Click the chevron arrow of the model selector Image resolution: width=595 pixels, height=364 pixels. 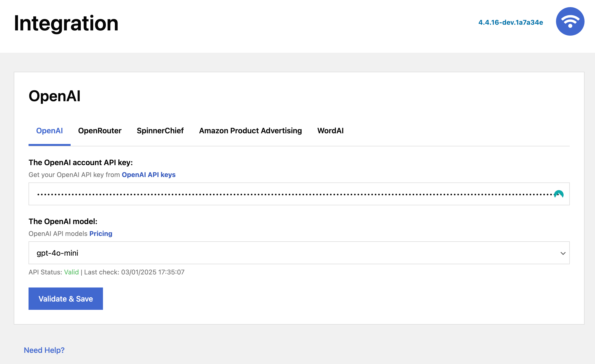coord(563,253)
